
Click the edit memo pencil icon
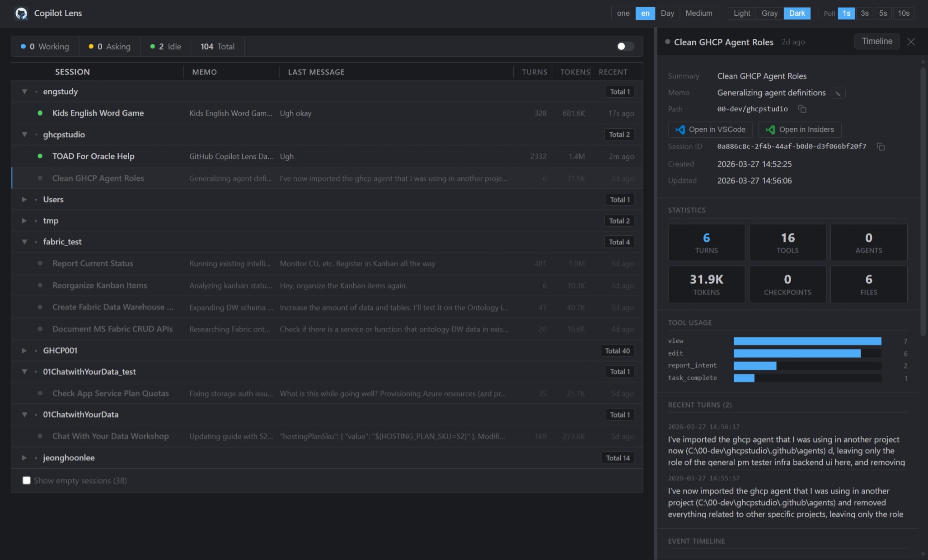pos(838,93)
